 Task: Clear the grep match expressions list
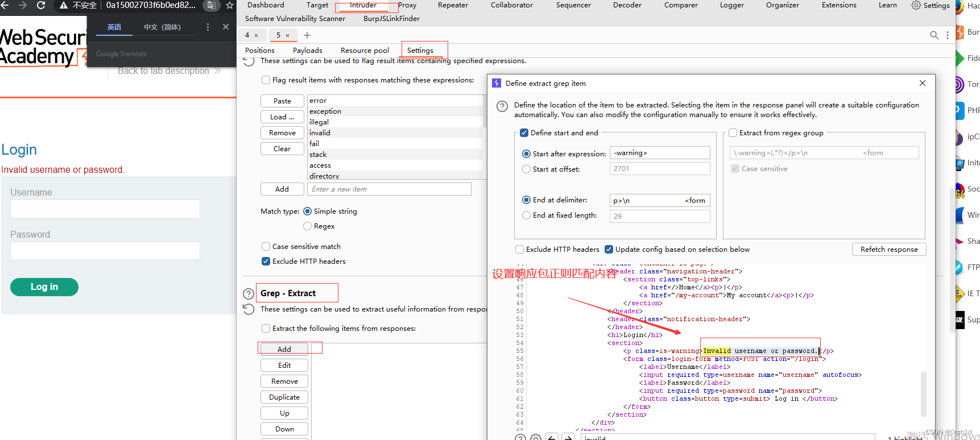[282, 149]
